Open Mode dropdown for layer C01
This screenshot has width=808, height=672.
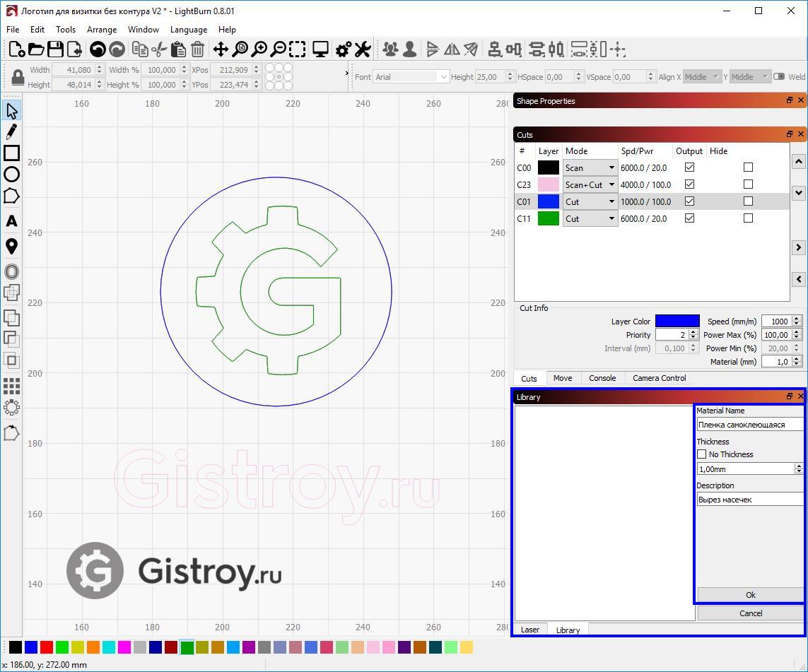click(x=590, y=202)
